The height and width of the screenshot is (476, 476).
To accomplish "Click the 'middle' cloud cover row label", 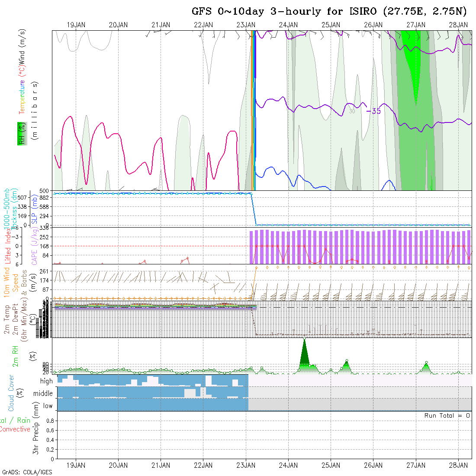I will click(43, 393).
